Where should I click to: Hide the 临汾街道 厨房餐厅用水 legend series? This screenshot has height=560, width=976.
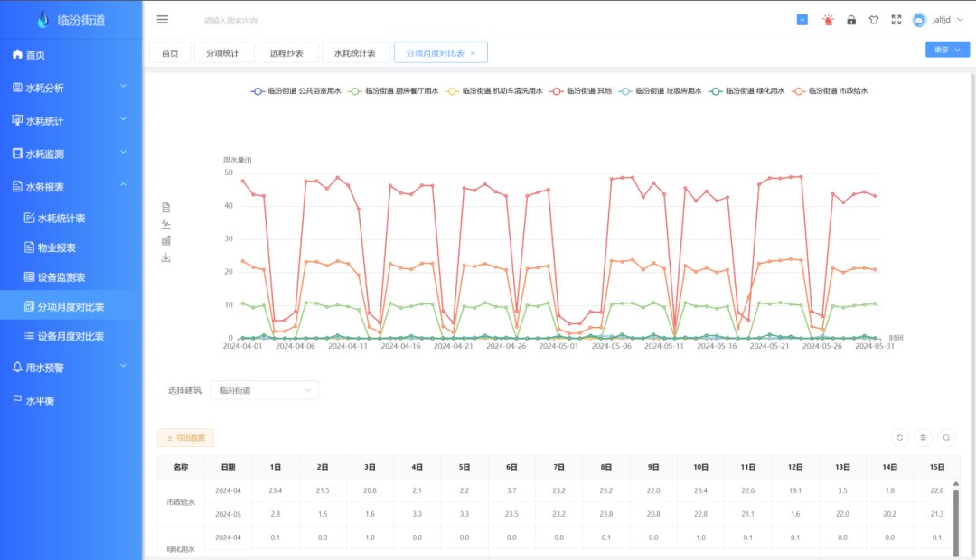click(394, 91)
